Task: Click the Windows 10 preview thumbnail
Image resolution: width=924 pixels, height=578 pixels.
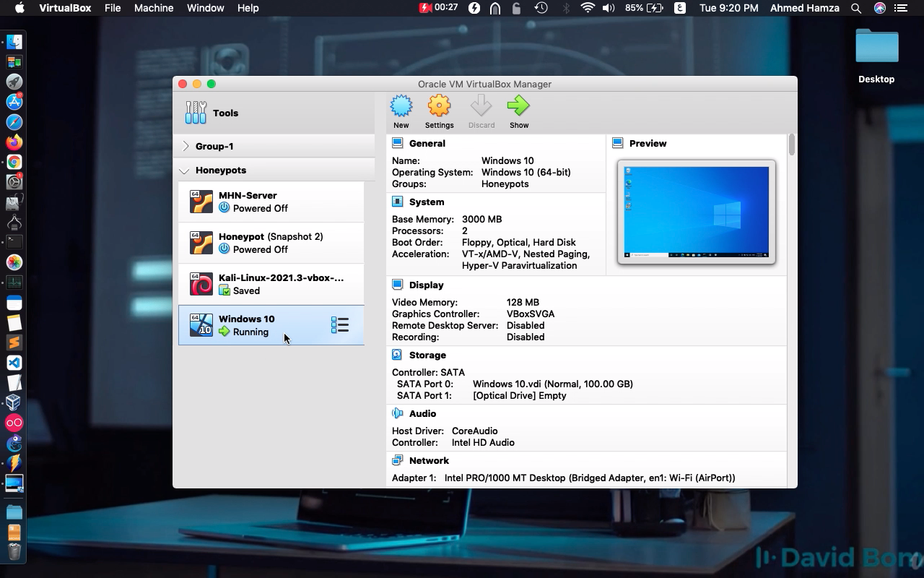Action: [696, 212]
